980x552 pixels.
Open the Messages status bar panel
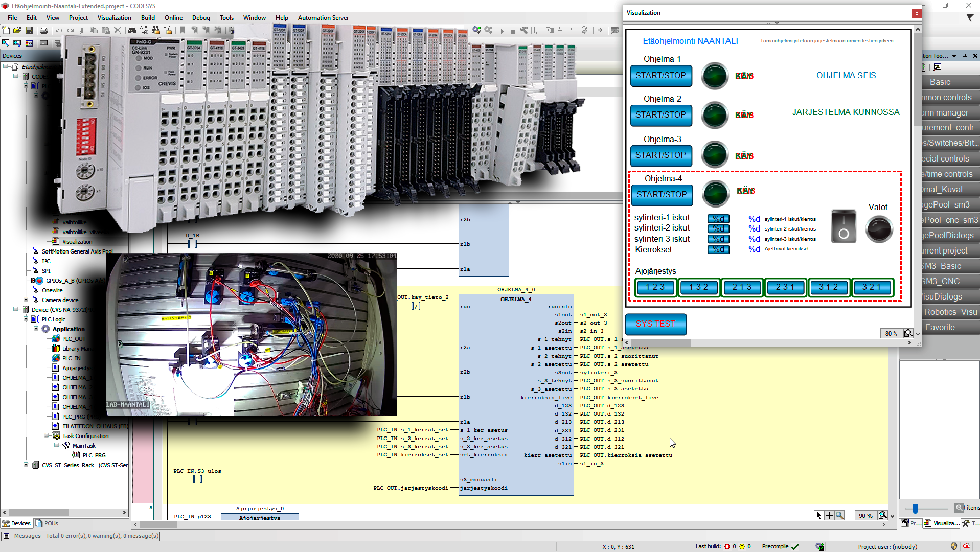pos(81,536)
